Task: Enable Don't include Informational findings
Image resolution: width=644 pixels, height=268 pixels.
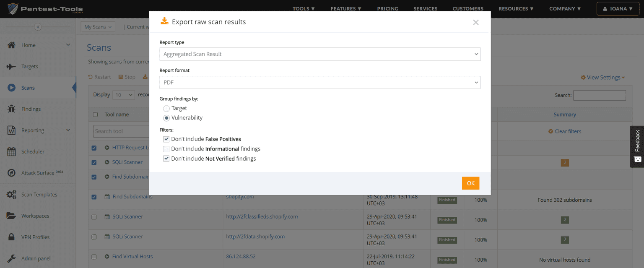Action: pyautogui.click(x=166, y=148)
